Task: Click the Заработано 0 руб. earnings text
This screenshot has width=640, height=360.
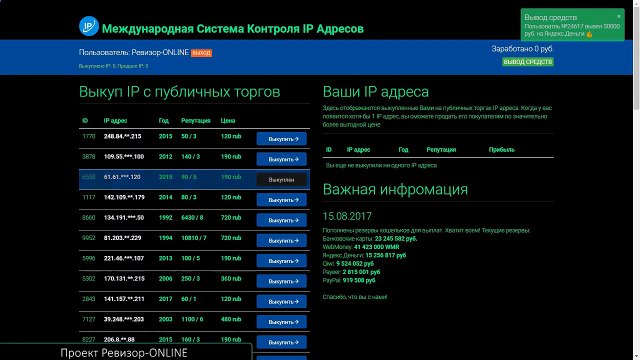Action: [522, 49]
